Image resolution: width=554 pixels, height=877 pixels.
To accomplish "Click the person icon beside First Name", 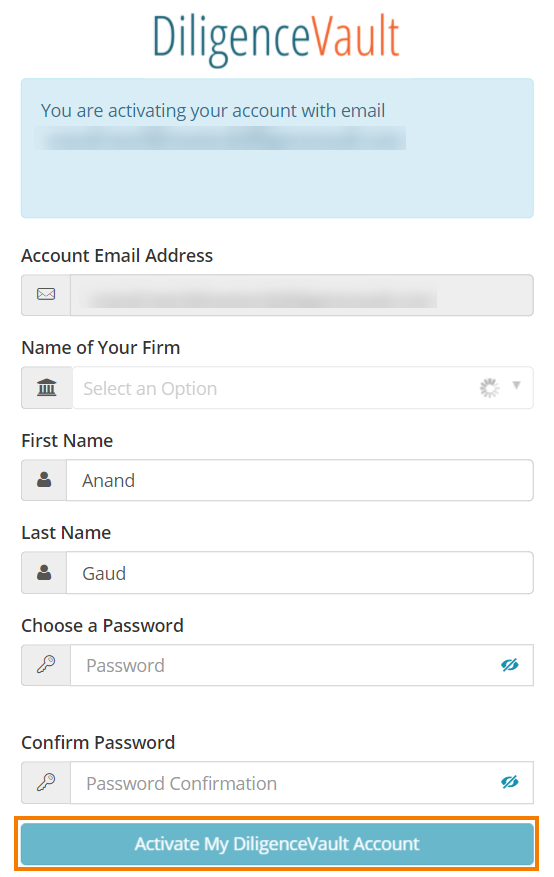I will (44, 479).
